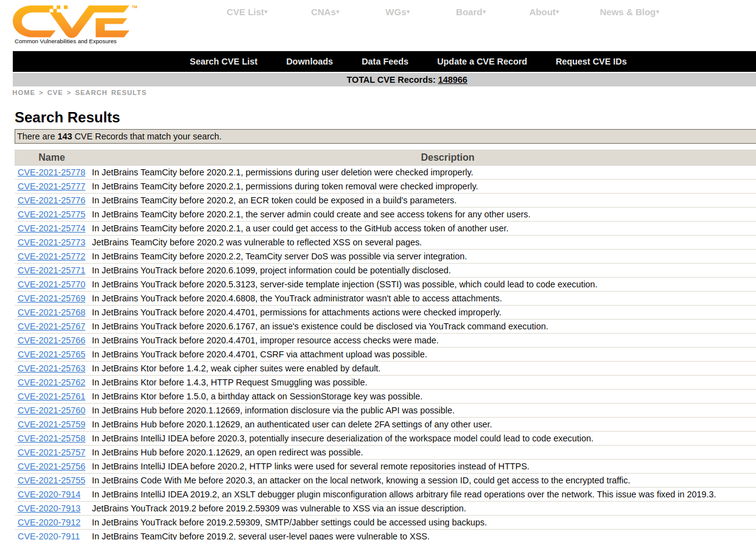Open CVE-2021-25760 record
Viewport: 756px width, 540px height.
click(52, 410)
